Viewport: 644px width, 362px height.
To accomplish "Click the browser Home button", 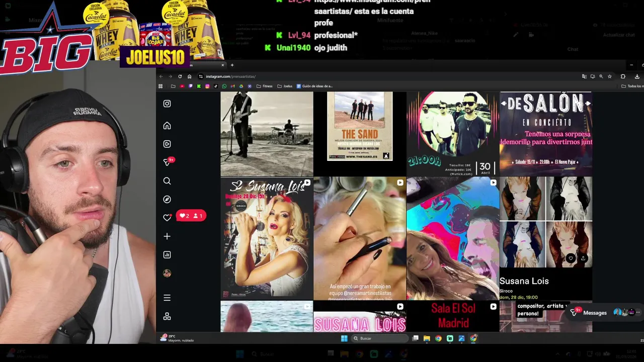I will [189, 76].
